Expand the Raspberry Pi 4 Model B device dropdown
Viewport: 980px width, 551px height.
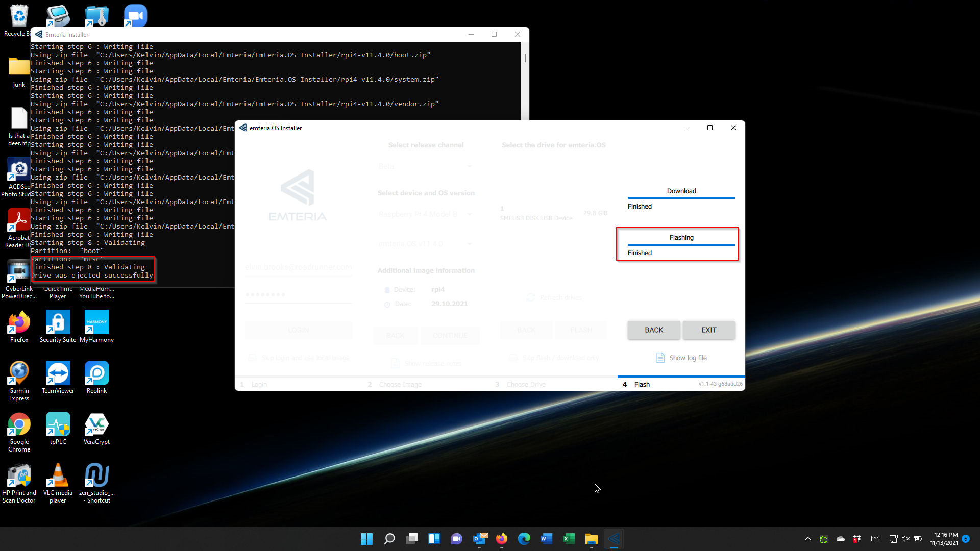point(426,214)
